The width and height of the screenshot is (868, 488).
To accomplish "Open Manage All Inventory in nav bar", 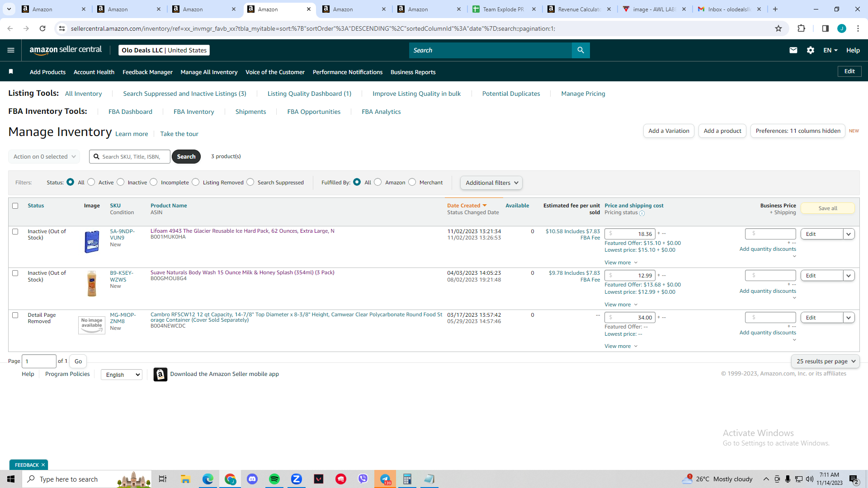I will point(209,72).
